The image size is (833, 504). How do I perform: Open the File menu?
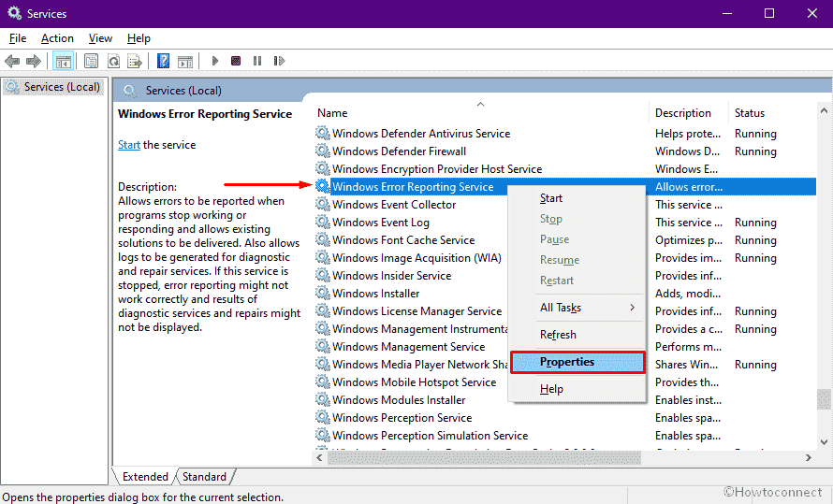tap(18, 38)
